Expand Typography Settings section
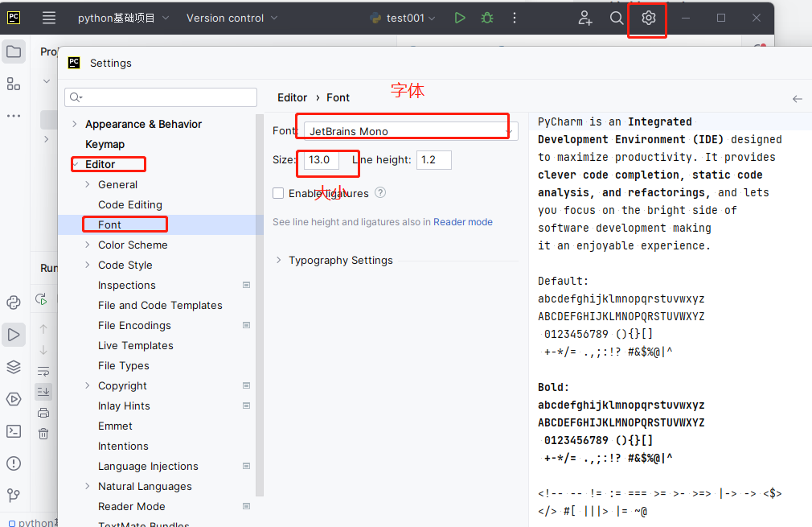This screenshot has height=527, width=812. [279, 260]
